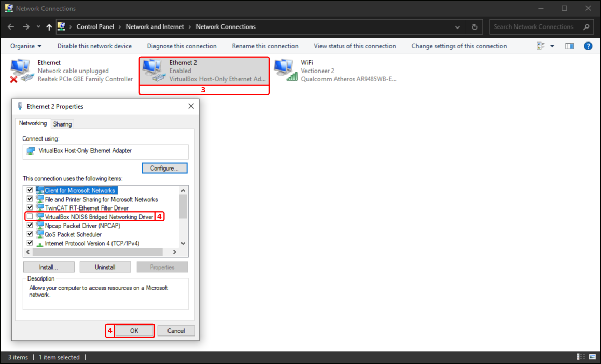Uncheck TwinCAT RT-Ethernet Filter Driver checkbox
The height and width of the screenshot is (364, 601).
30,208
